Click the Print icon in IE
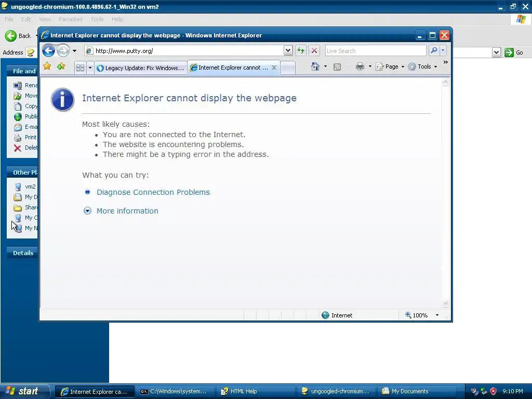532x399 pixels. [x=360, y=66]
